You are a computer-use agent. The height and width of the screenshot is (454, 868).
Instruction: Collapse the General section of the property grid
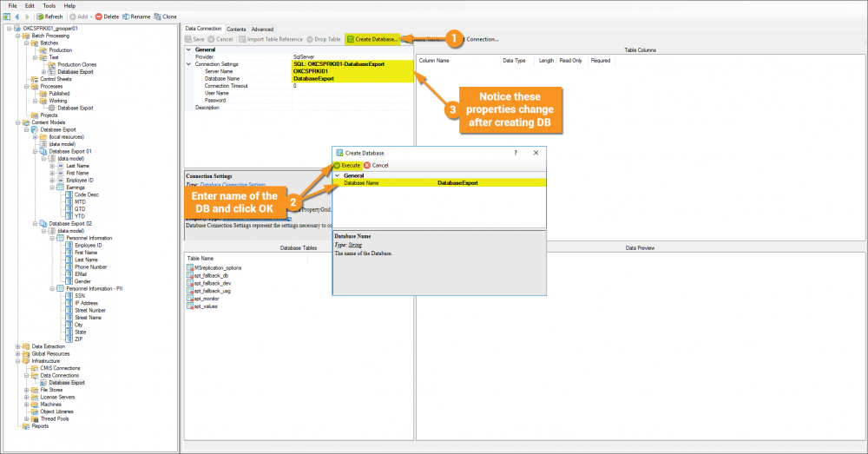click(188, 49)
